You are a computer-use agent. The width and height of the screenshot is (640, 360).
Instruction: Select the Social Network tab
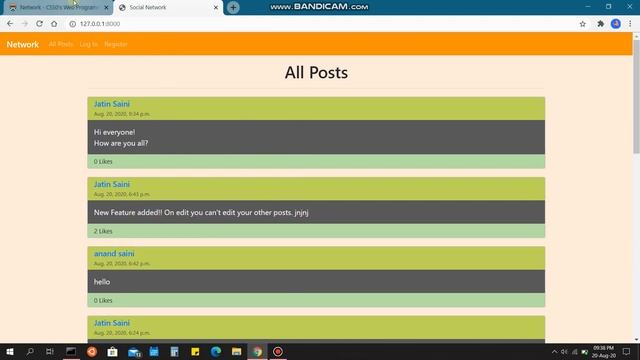pyautogui.click(x=168, y=7)
